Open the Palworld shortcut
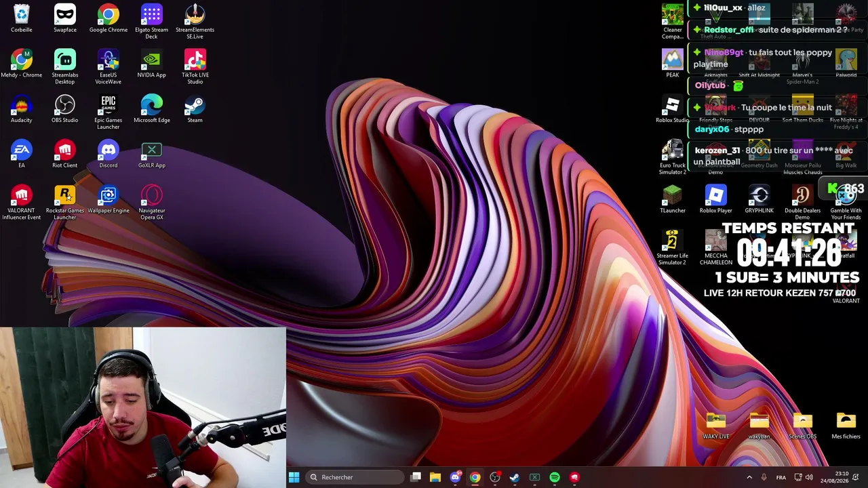The height and width of the screenshot is (488, 868). coord(846,64)
